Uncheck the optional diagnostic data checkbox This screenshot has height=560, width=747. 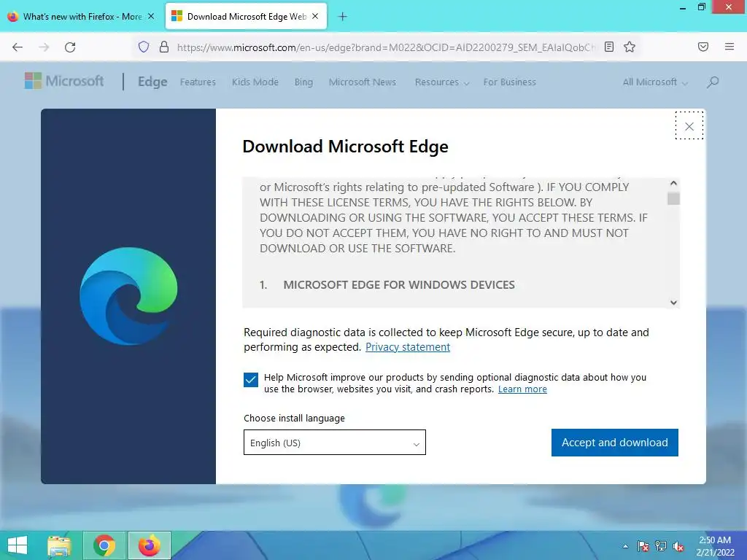[251, 379]
